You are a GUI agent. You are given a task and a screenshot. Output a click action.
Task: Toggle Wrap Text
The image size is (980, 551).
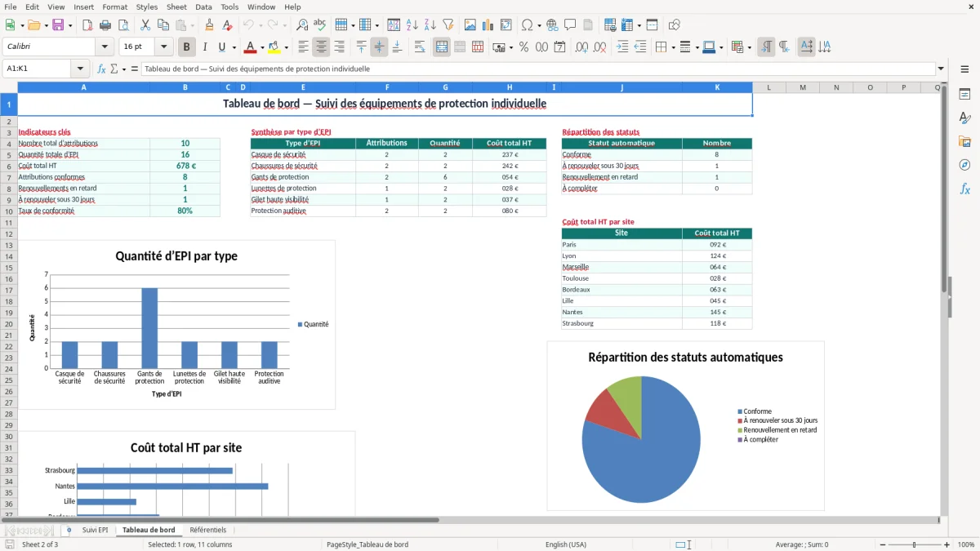click(x=420, y=47)
